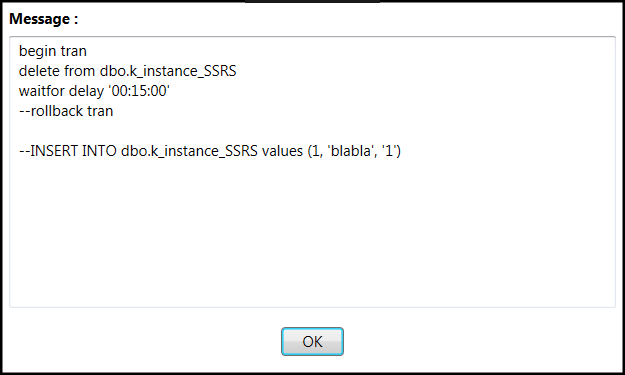Image resolution: width=625 pixels, height=375 pixels.
Task: Click empty area inside message text box
Action: (312, 231)
